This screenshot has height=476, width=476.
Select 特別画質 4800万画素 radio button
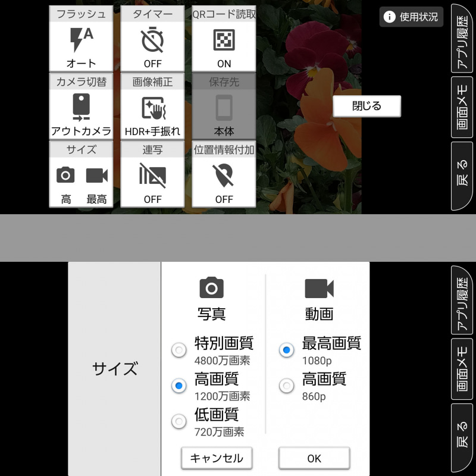point(179,350)
